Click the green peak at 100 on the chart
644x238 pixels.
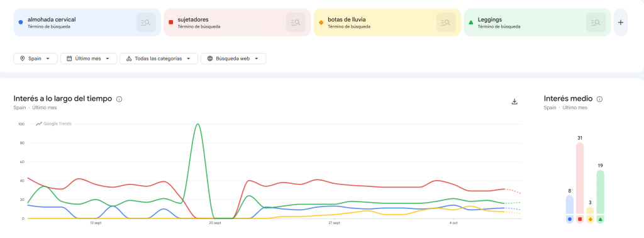[198, 124]
